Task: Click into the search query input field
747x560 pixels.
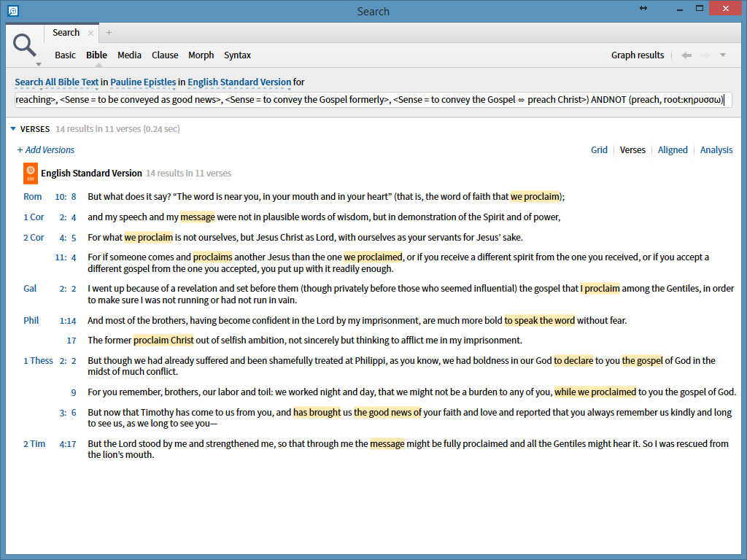Action: [373, 100]
